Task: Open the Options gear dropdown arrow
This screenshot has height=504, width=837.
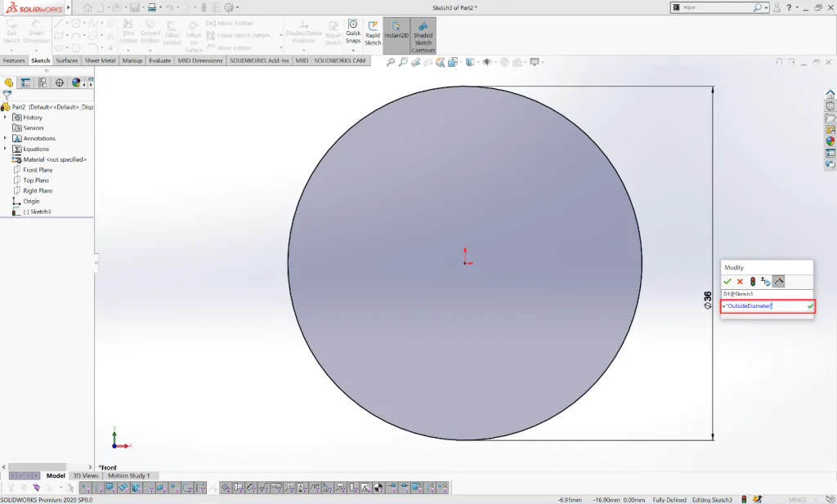Action: coord(238,7)
